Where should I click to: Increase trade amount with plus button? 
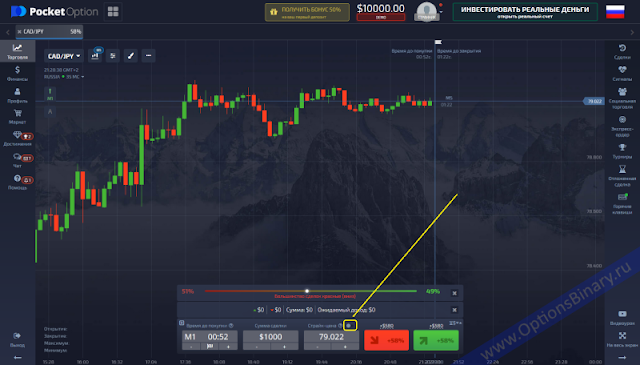(x=284, y=347)
